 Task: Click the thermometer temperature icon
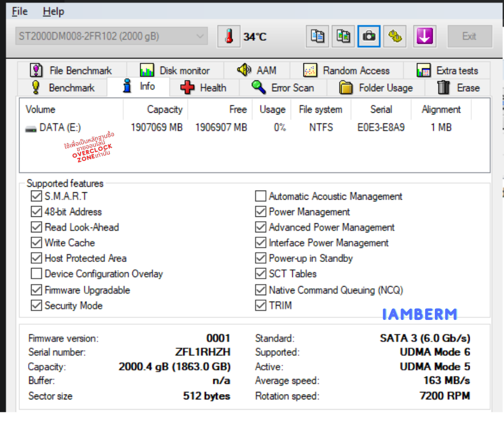tap(229, 37)
